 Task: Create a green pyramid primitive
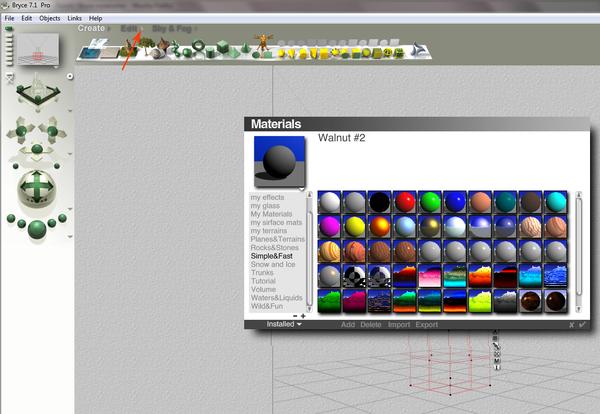[234, 53]
